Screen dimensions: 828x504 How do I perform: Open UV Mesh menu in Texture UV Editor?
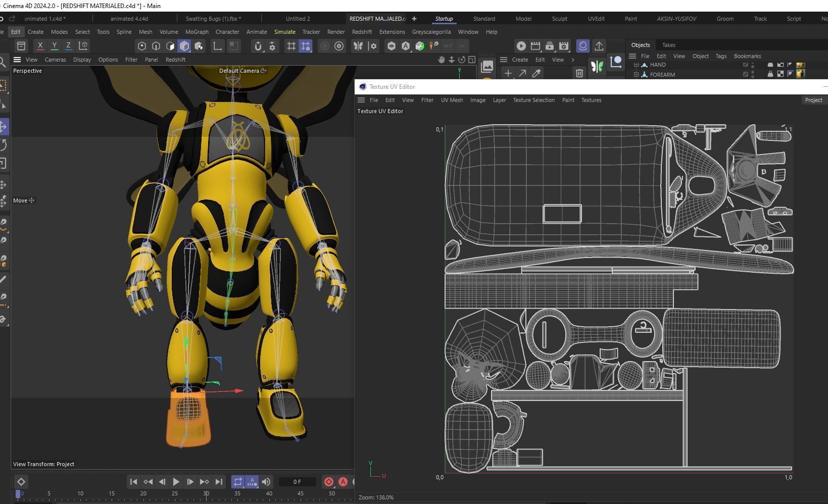(452, 100)
